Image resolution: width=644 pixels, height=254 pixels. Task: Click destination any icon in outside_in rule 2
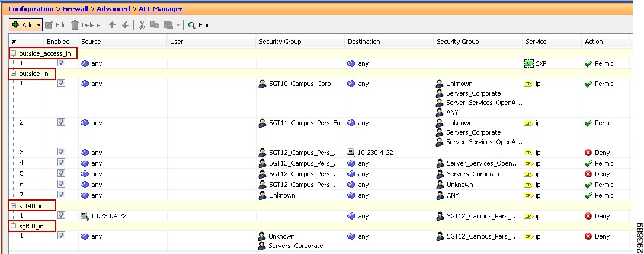351,123
